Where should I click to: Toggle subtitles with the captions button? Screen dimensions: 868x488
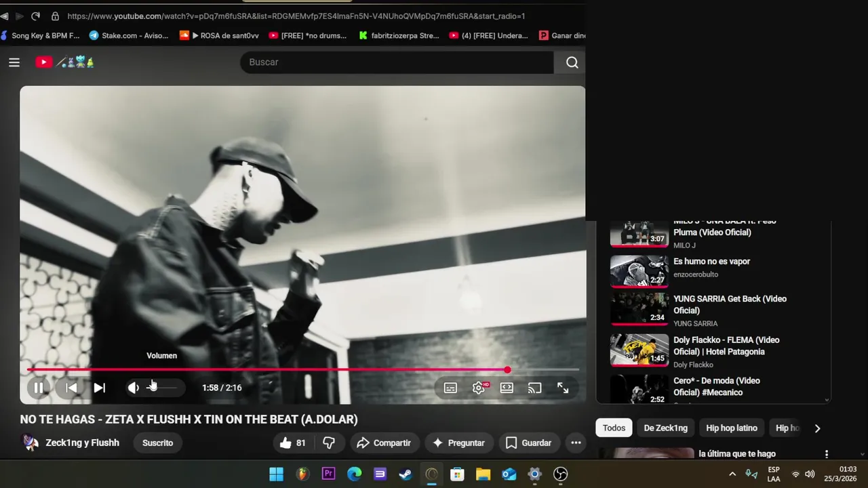click(x=450, y=388)
